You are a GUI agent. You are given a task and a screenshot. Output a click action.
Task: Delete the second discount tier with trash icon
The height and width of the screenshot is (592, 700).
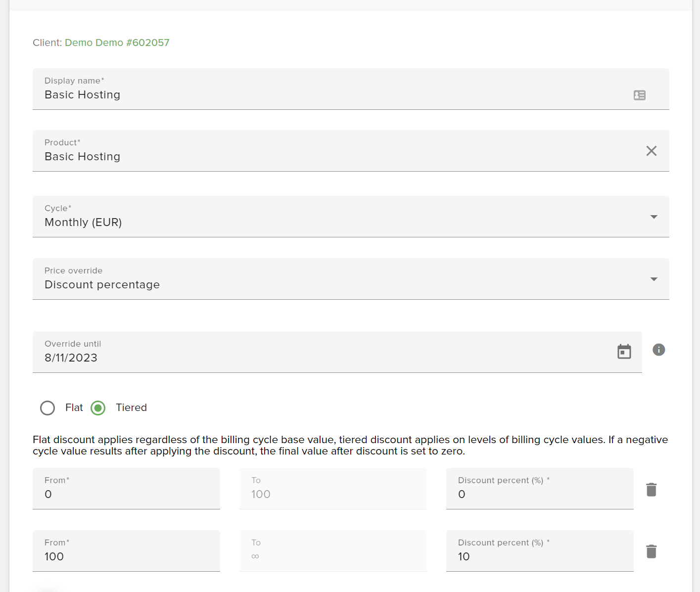pos(651,551)
